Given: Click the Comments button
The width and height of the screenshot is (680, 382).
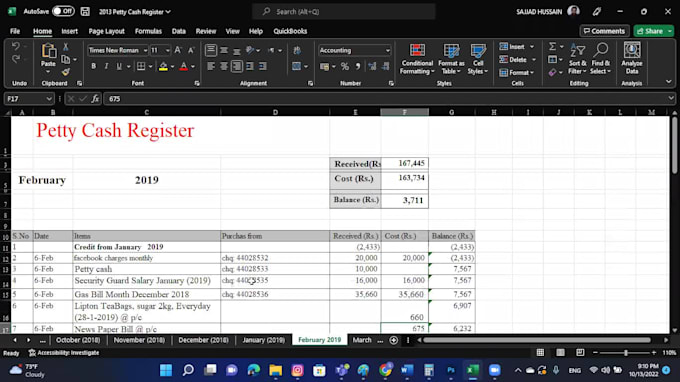Looking at the screenshot, I should coord(605,31).
